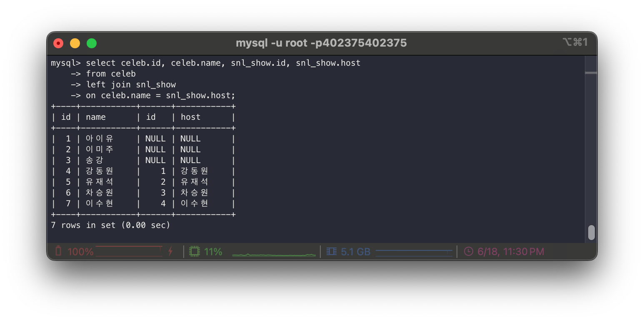Click the scrollbar mark near the top

coord(591,73)
